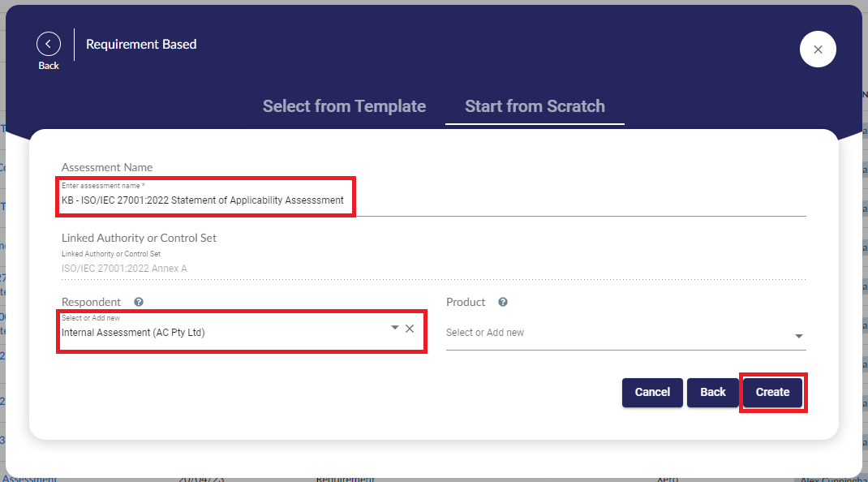Open the Respondent help tooltip icon
868x482 pixels.
[x=139, y=302]
